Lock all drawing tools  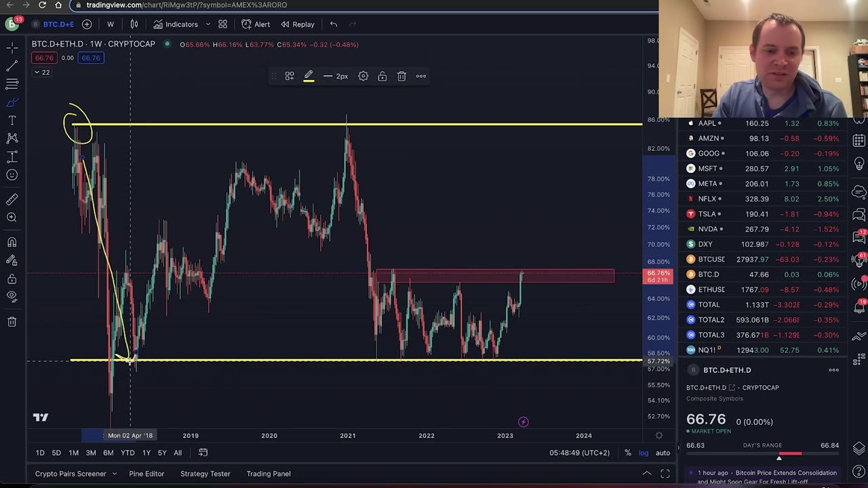pyautogui.click(x=12, y=279)
